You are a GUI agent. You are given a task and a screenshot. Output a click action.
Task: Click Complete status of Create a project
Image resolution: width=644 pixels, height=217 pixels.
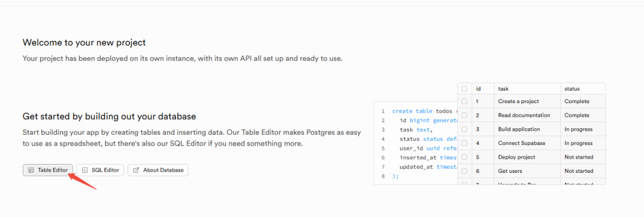click(x=583, y=101)
